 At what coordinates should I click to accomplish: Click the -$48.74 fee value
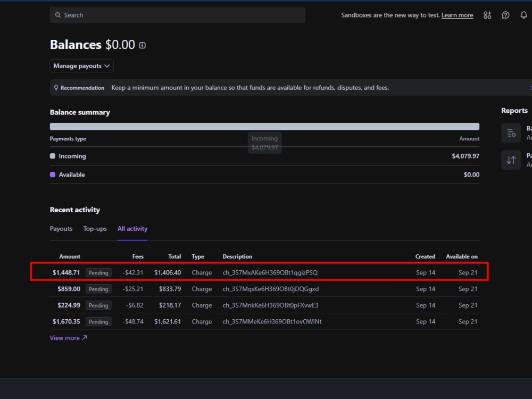pyautogui.click(x=132, y=322)
